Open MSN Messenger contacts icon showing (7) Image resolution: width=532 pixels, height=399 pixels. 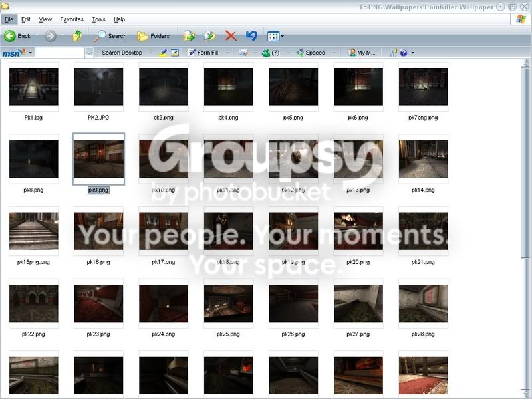[x=271, y=53]
